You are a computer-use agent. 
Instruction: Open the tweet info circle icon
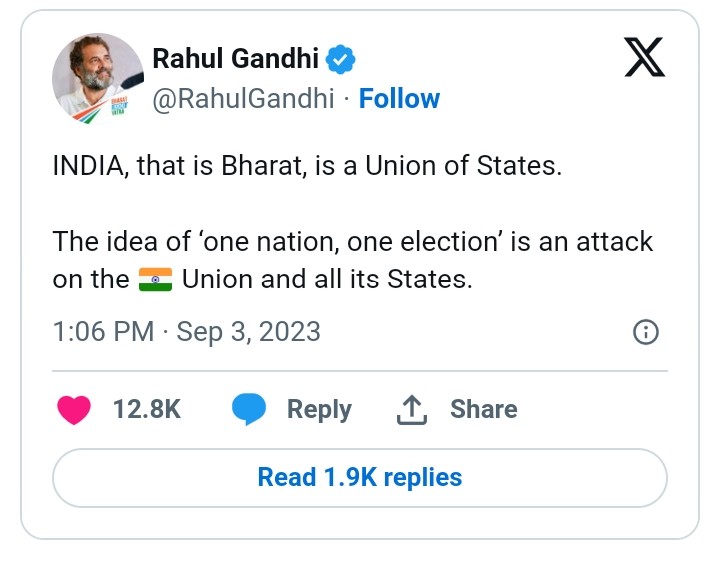coord(646,332)
